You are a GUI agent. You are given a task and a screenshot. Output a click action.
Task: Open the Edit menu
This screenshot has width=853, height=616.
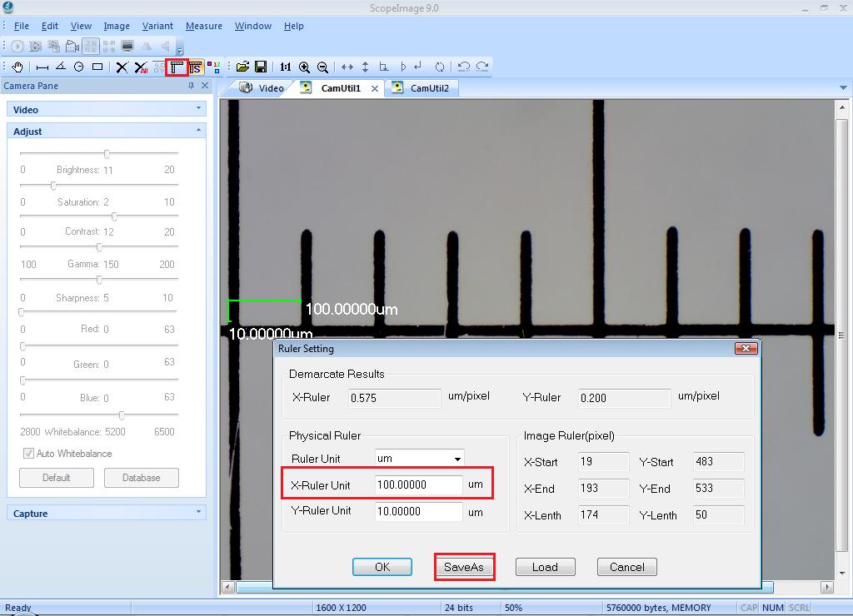coord(49,26)
